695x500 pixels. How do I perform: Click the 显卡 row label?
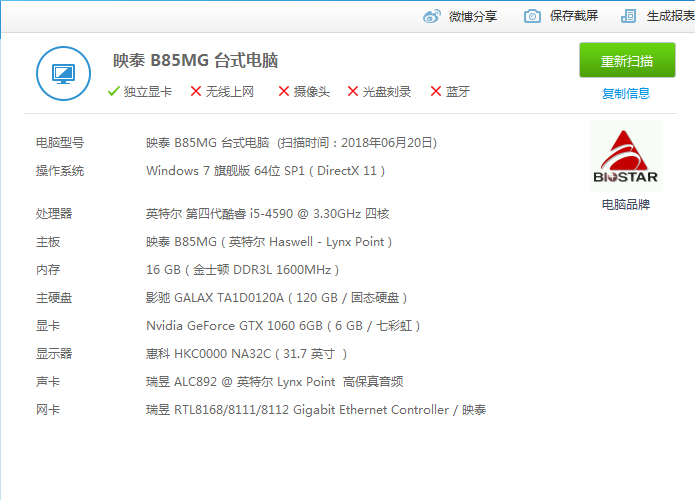48,325
